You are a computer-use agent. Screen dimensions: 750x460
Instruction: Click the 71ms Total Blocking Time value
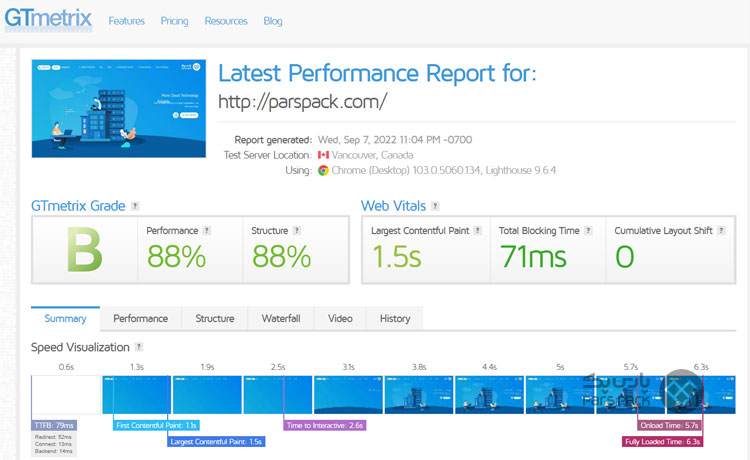(533, 256)
